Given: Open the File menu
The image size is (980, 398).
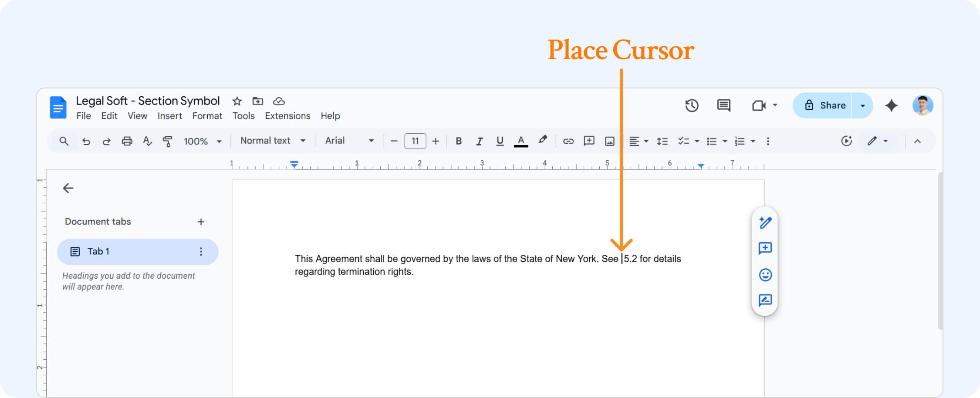Looking at the screenshot, I should coord(84,116).
